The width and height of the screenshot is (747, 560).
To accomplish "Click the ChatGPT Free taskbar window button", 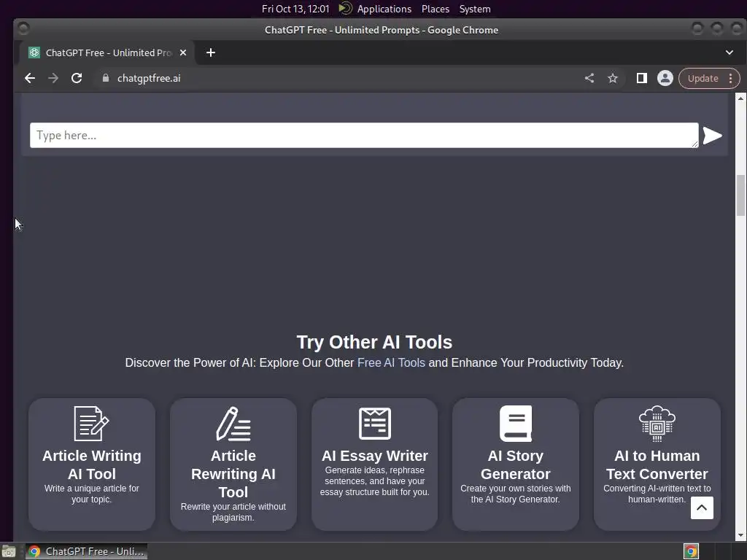I will tap(86, 551).
